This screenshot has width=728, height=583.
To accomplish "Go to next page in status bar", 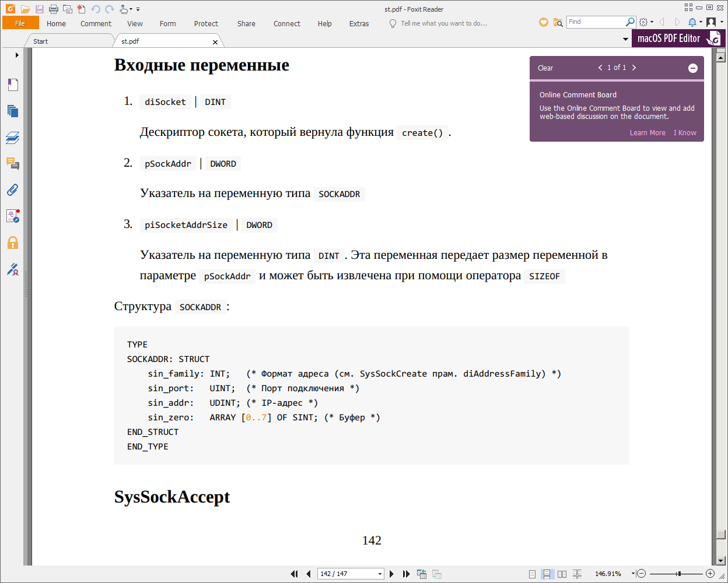I will pos(391,574).
